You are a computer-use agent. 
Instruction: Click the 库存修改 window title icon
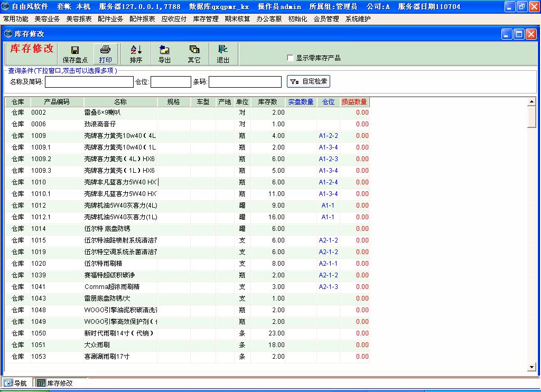click(x=8, y=34)
